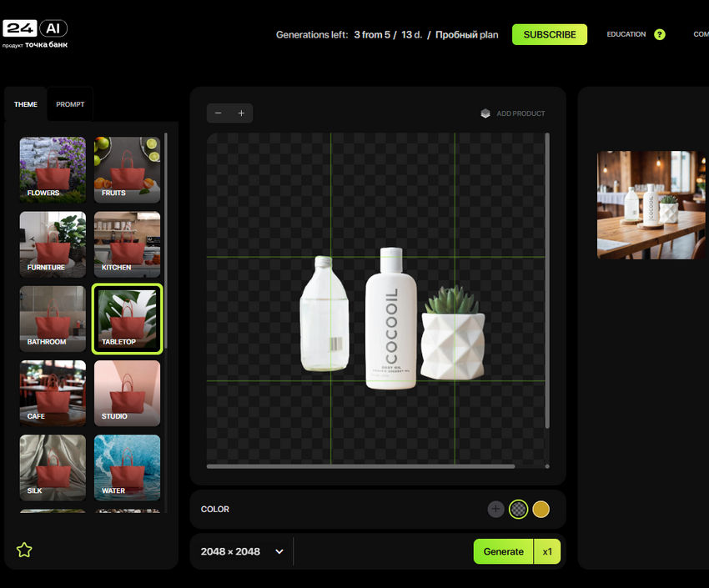
Task: Open the Education link
Action: 626,34
